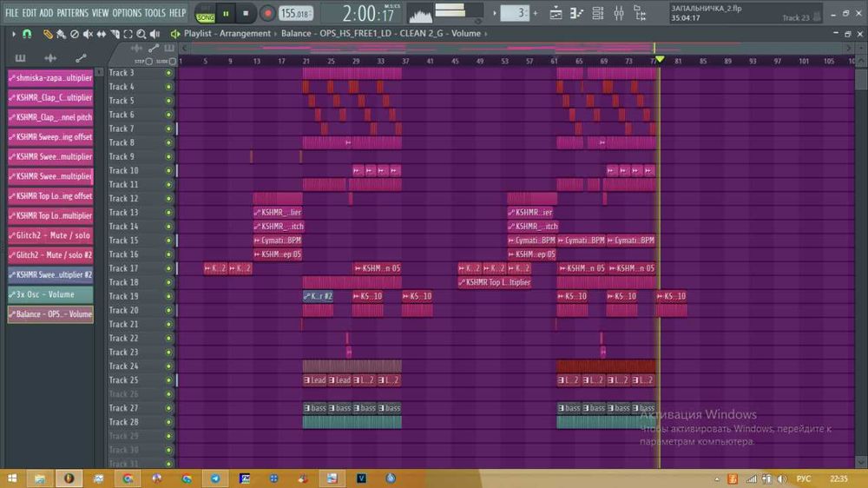Open the TOOLS menu

coord(155,12)
